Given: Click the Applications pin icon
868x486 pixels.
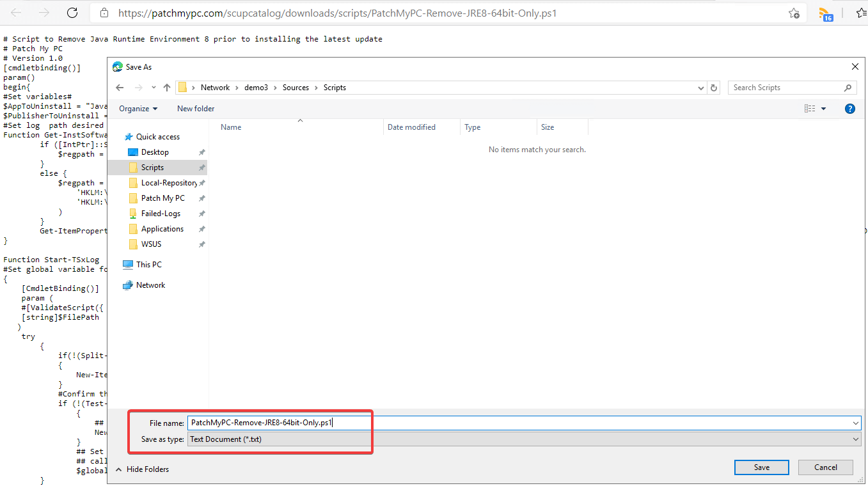Looking at the screenshot, I should pyautogui.click(x=201, y=229).
